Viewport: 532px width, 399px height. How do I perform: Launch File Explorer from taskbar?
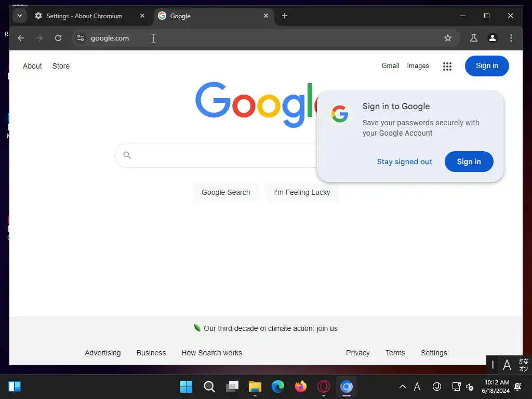pyautogui.click(x=255, y=387)
